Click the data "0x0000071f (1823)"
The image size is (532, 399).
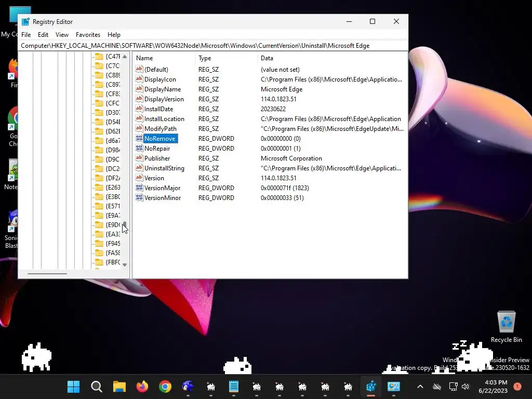point(285,188)
